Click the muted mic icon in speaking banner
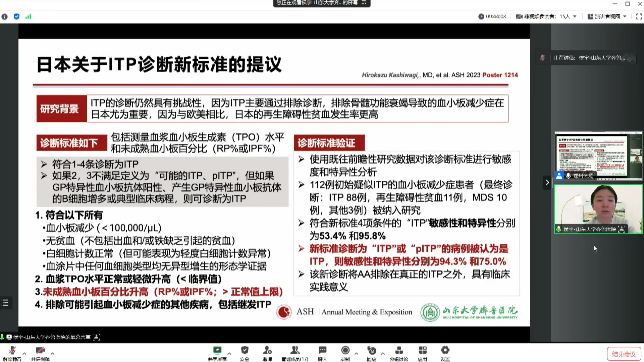Screen dimensions: 644x362 542,58
